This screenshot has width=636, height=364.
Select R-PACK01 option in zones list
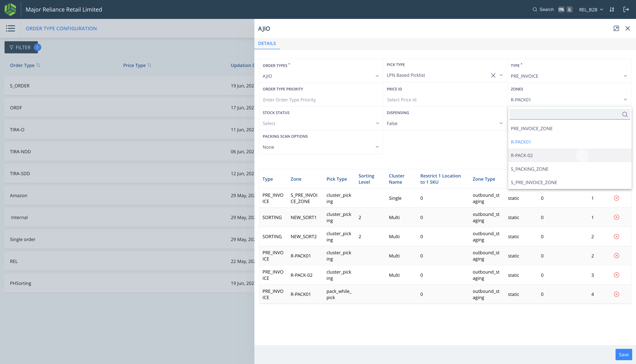[x=570, y=142]
